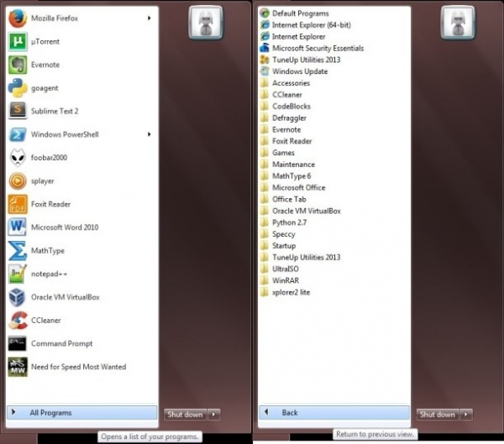504x444 pixels.
Task: Expand the CodeBlocks folder
Action: coord(334,107)
